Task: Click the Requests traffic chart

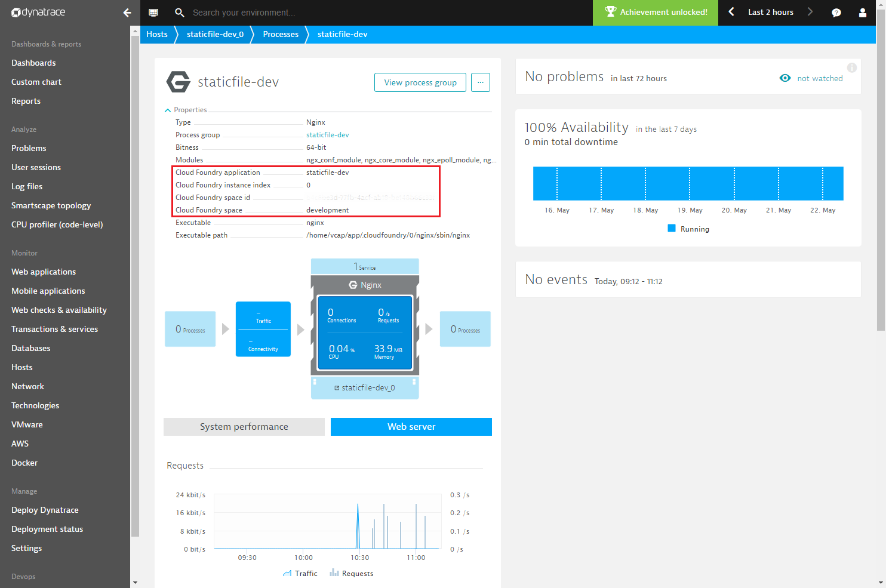Action: (x=327, y=521)
